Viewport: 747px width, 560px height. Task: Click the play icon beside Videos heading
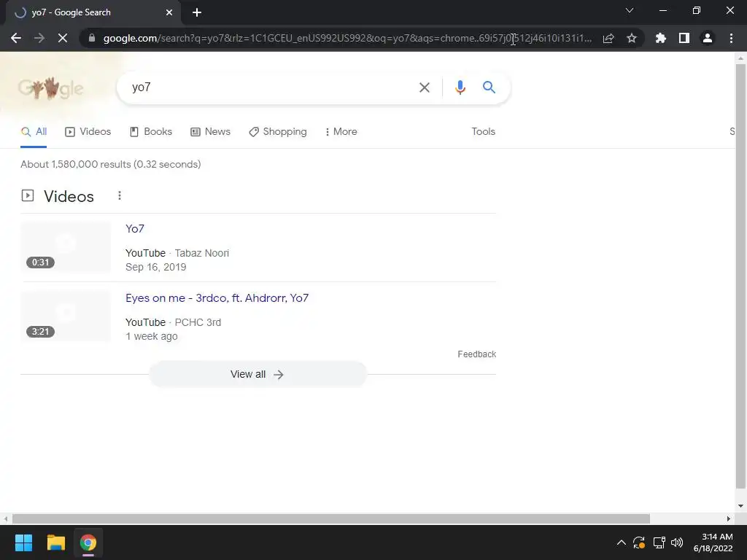[28, 195]
